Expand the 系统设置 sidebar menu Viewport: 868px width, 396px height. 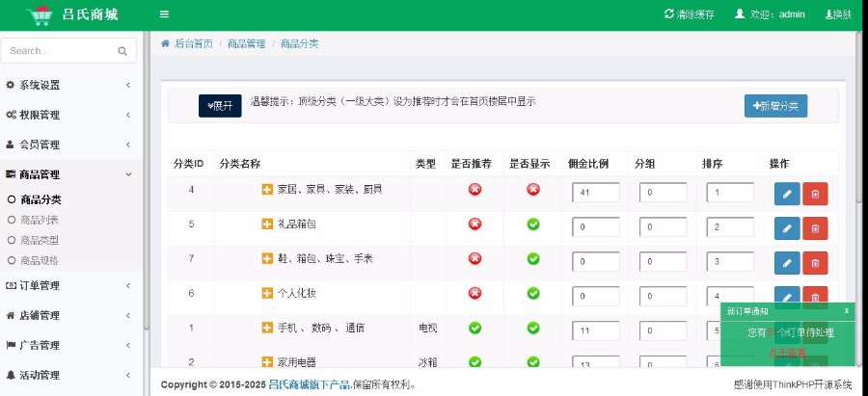click(x=70, y=85)
